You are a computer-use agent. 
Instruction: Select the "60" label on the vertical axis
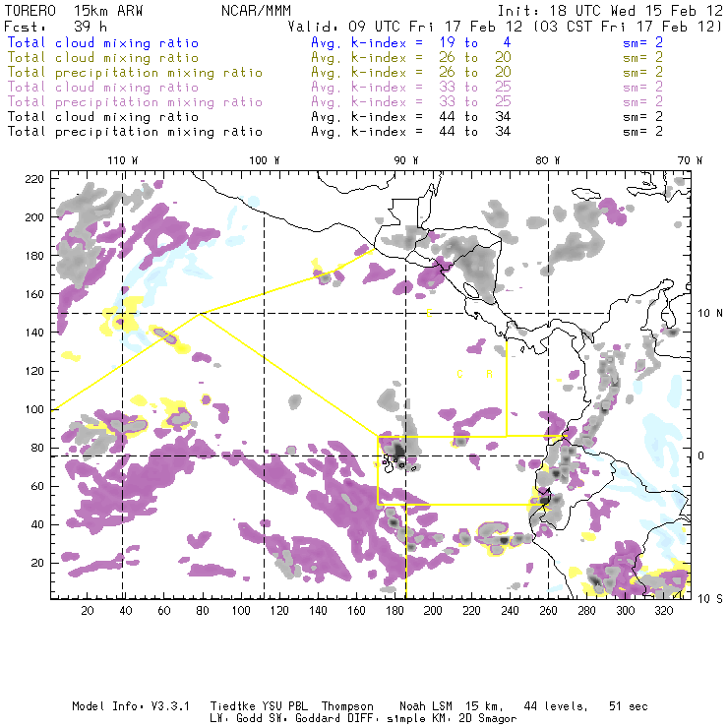37,487
